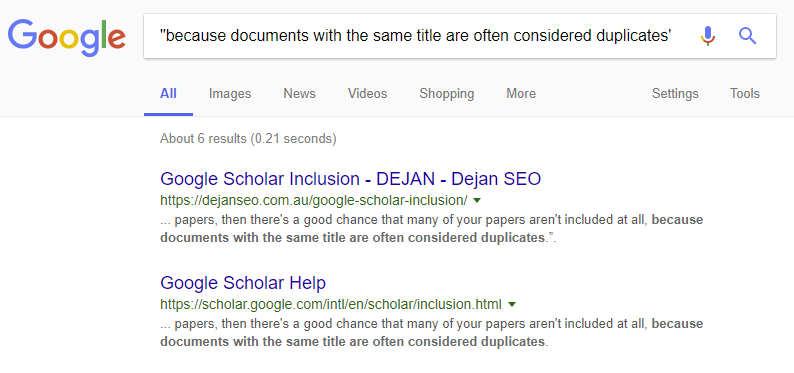Click the dejanseo.com.au result URL
794x373 pixels.
click(313, 200)
